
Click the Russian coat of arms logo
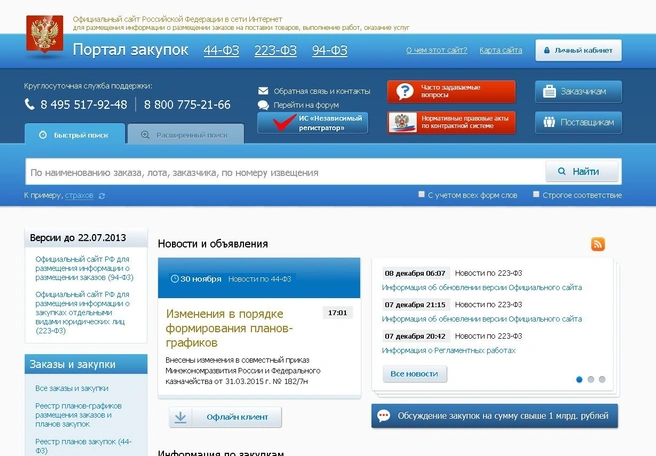pyautogui.click(x=45, y=34)
